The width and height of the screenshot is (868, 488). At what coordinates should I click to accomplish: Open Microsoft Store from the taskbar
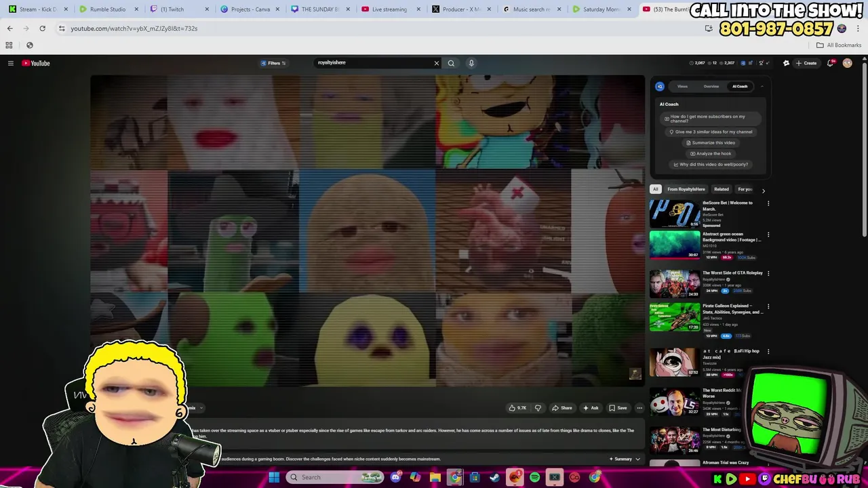click(x=475, y=477)
